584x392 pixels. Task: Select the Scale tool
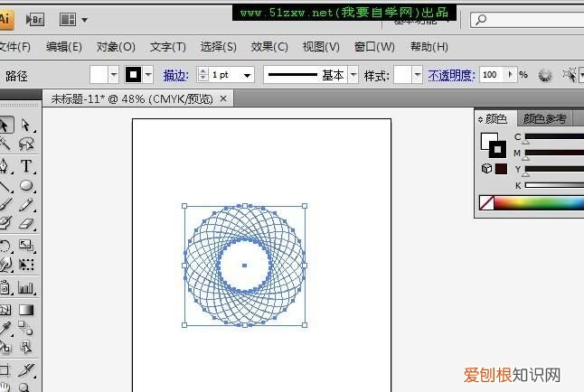click(26, 245)
